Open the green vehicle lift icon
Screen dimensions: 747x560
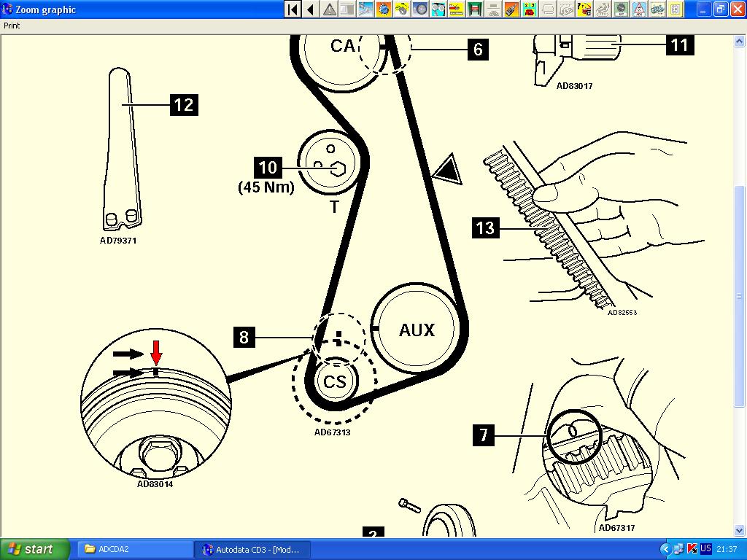[475, 9]
